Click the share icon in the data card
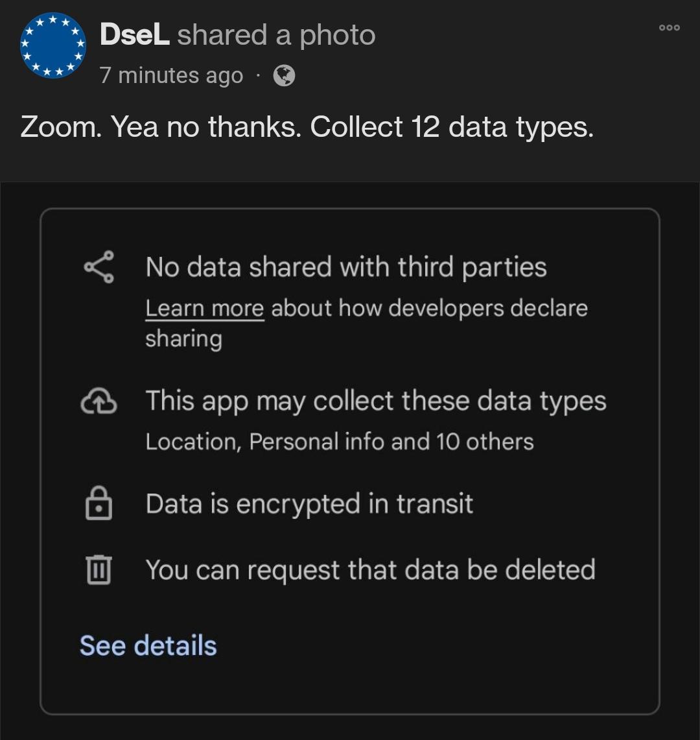The width and height of the screenshot is (700, 740). pos(99,267)
